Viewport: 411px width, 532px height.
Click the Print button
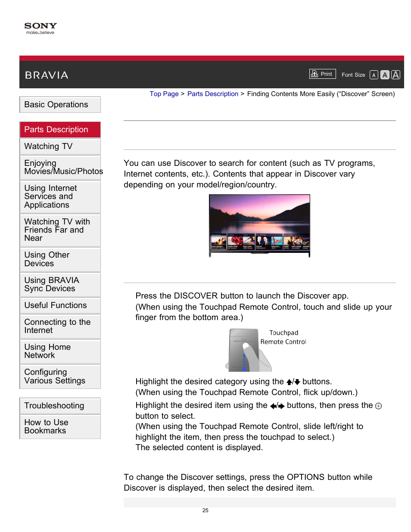pos(322,74)
